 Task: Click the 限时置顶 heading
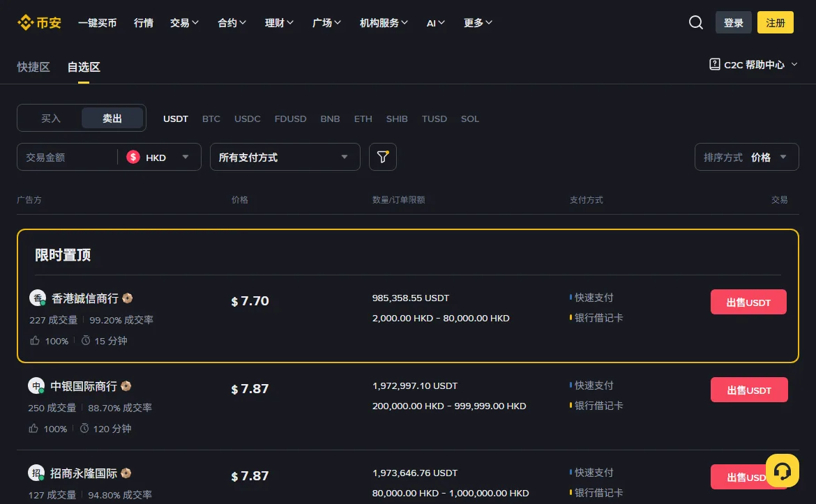click(63, 255)
